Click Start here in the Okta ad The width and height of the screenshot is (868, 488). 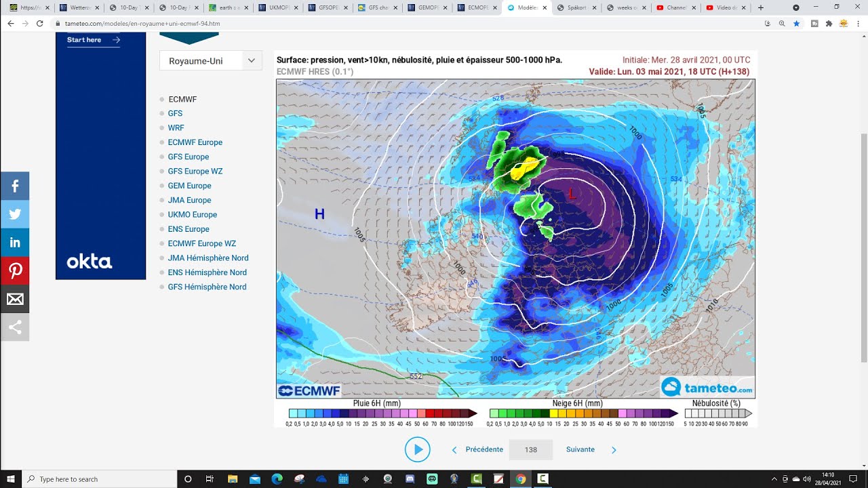click(93, 40)
